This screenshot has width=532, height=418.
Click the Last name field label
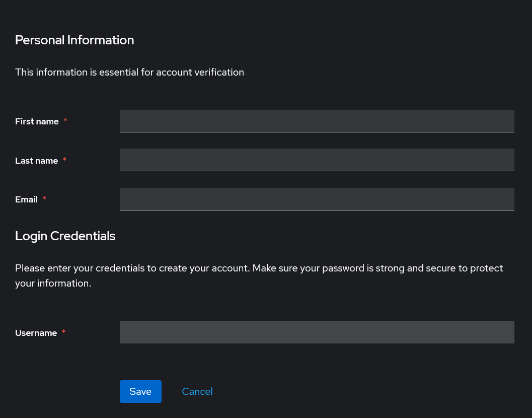click(x=36, y=161)
